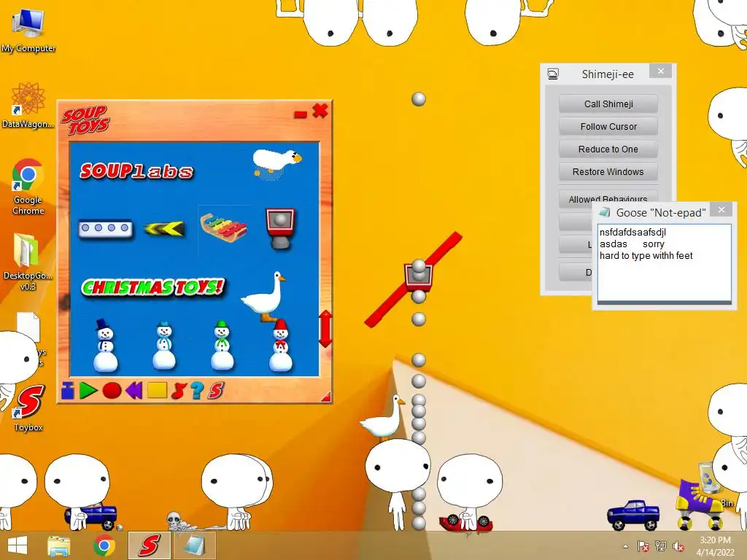Click inside the Goose Not-epad text area
This screenshot has width=747, height=560.
click(x=665, y=262)
